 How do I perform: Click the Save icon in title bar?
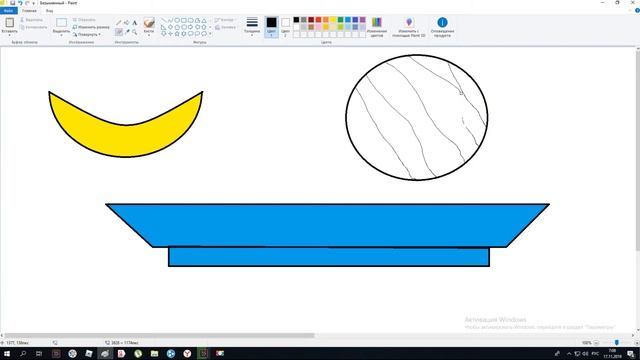[x=13, y=3]
